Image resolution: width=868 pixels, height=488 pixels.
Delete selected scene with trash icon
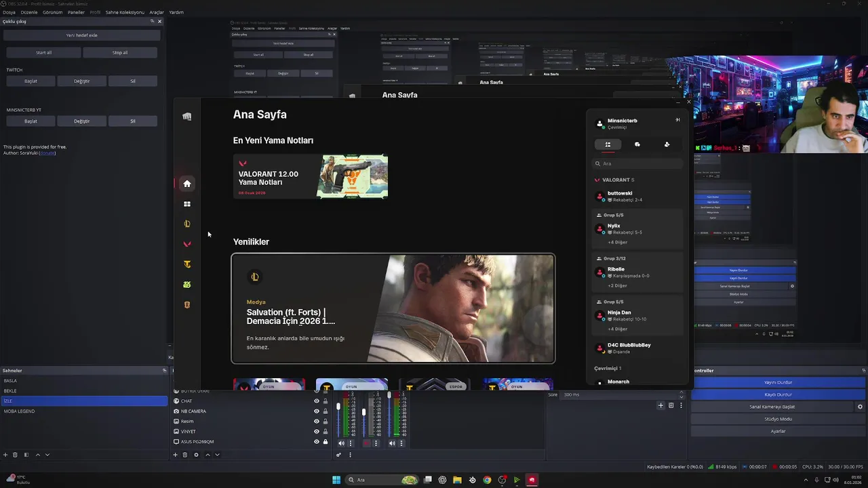click(15, 455)
